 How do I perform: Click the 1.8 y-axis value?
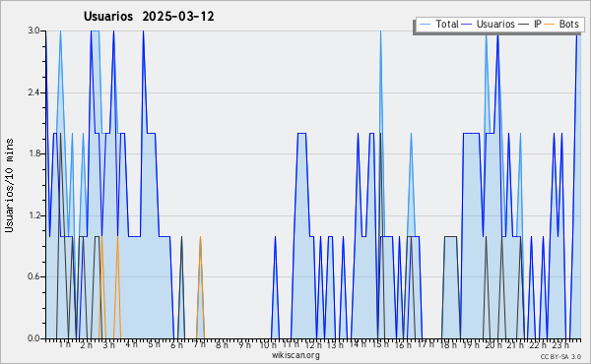33,153
